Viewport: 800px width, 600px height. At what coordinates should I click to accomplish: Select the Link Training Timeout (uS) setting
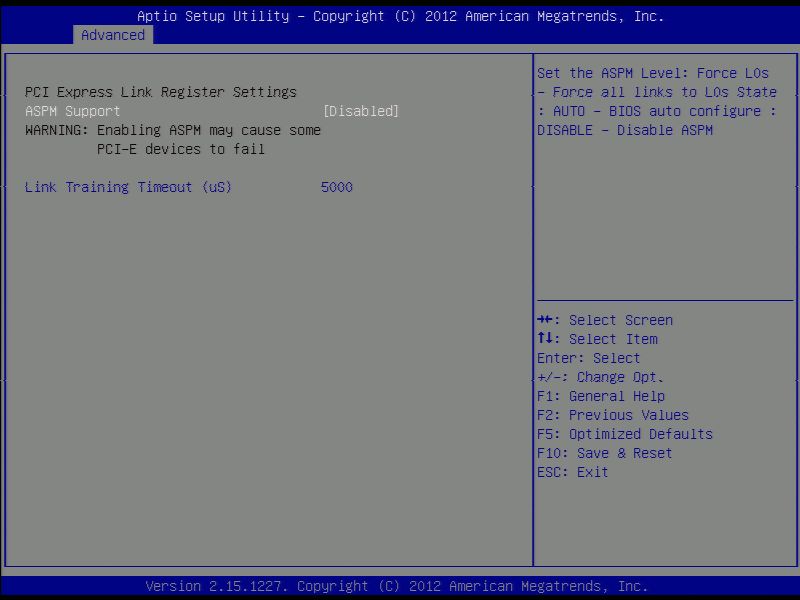pos(128,187)
